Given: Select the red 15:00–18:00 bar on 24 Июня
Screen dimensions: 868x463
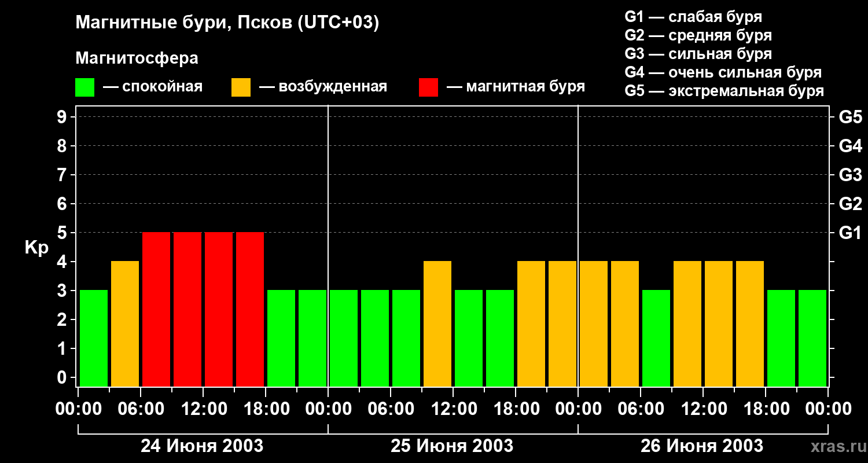Looking at the screenshot, I should point(250,309).
